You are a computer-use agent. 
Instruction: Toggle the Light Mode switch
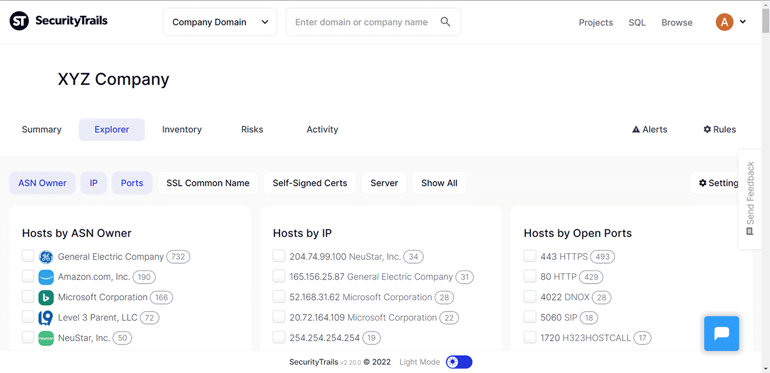459,362
